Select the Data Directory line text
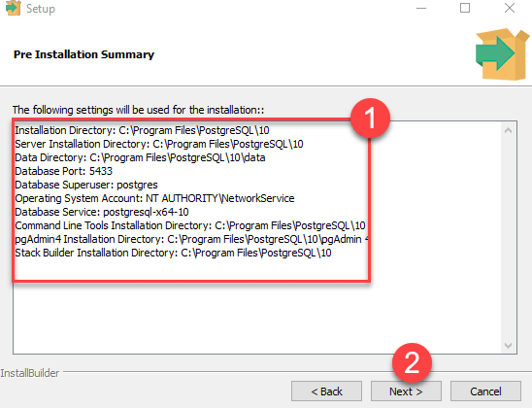This screenshot has width=532, height=408. pos(140,157)
